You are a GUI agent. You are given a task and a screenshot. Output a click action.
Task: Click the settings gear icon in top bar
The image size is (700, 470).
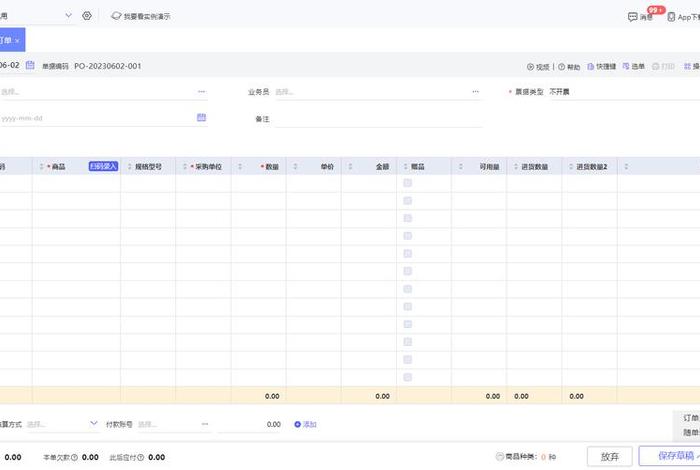(x=87, y=16)
